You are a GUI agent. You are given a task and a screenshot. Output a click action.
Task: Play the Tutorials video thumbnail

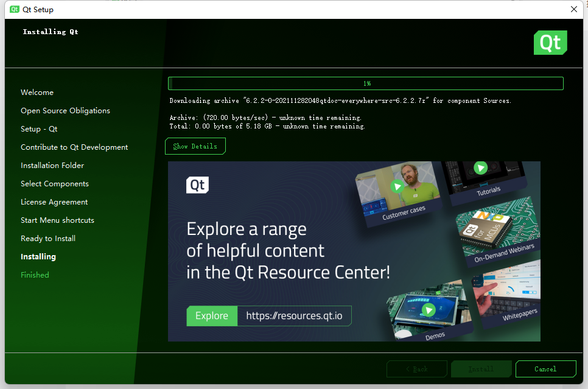(480, 167)
